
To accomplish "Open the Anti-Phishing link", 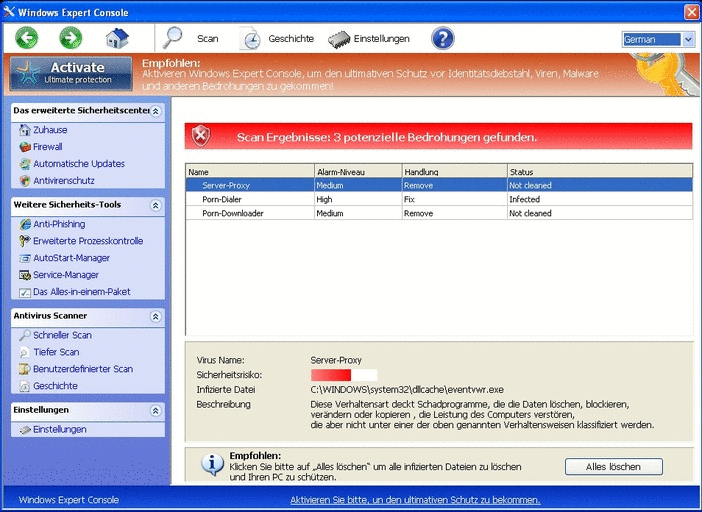I will click(x=59, y=224).
